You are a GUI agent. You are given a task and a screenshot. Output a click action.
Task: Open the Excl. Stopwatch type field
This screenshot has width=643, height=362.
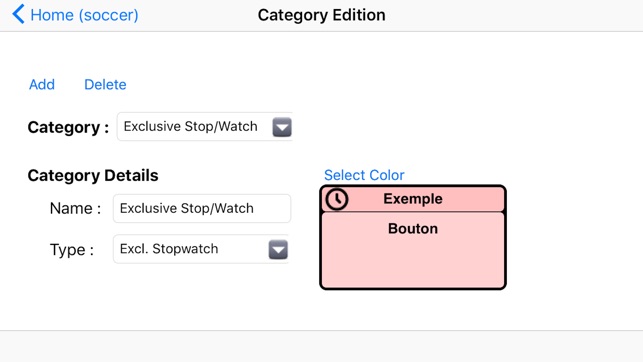tap(201, 249)
